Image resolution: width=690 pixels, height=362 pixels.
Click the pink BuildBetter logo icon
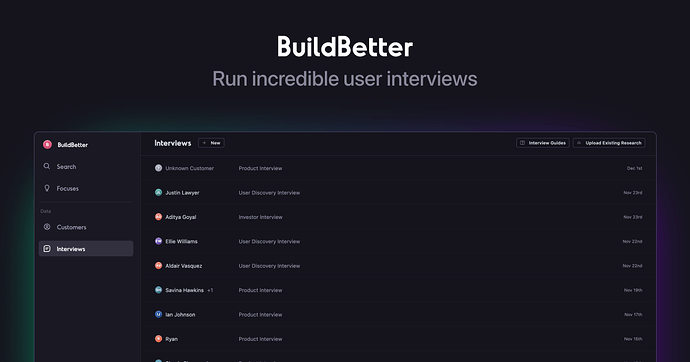(47, 145)
